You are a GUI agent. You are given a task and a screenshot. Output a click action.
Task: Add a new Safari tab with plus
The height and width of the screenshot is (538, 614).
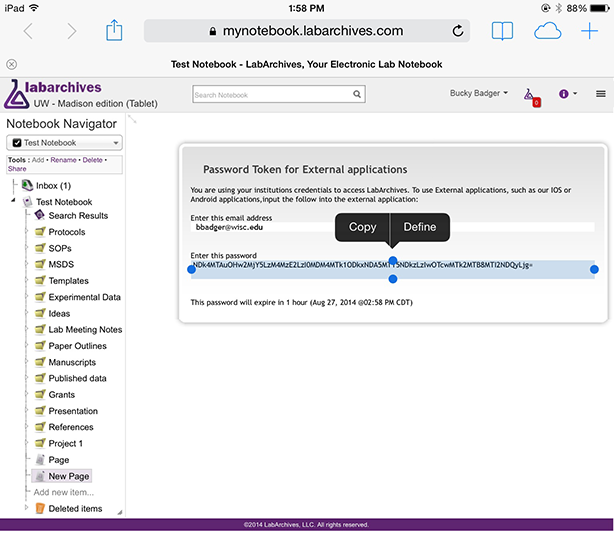tap(589, 31)
